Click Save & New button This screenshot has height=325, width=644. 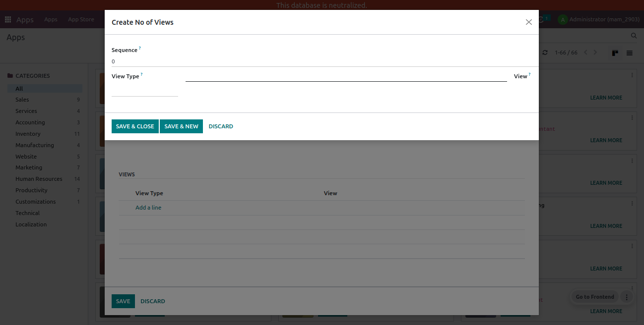pyautogui.click(x=181, y=126)
